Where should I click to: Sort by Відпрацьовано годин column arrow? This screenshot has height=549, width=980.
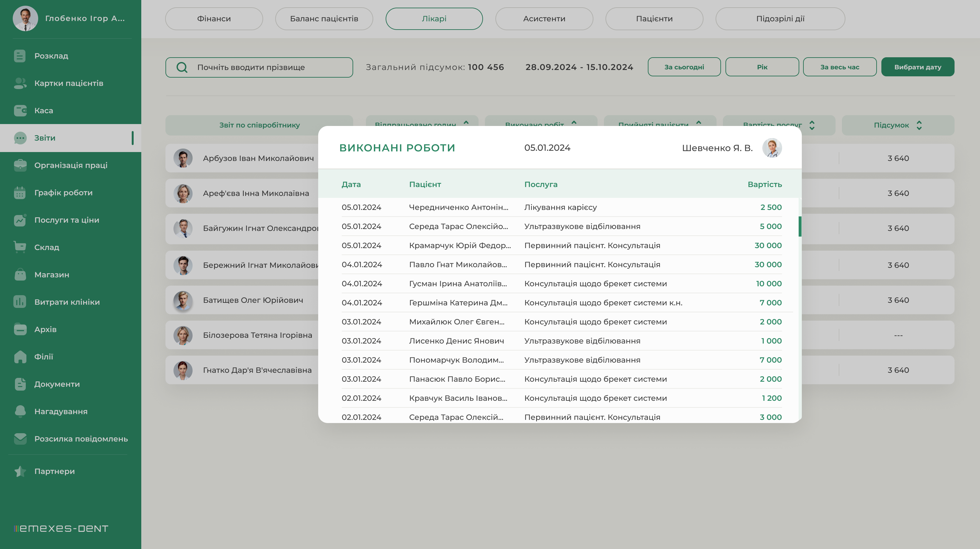(466, 122)
